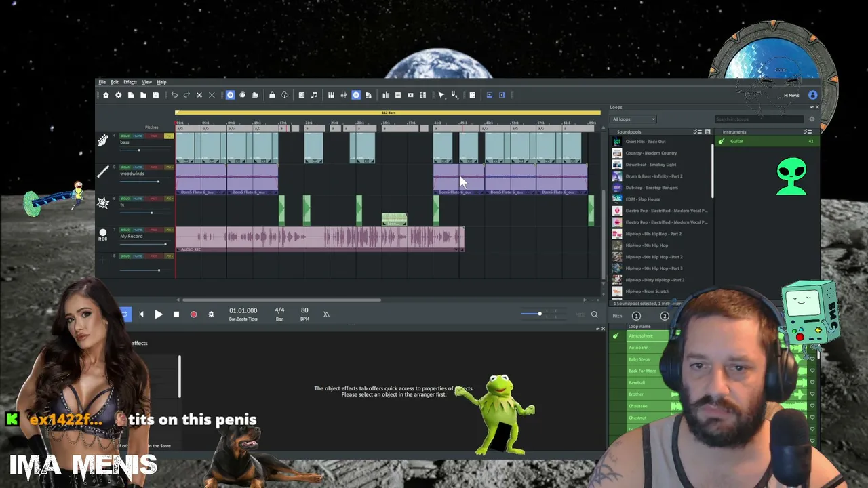The height and width of the screenshot is (488, 868).
Task: Open the Edit menu
Action: tap(115, 82)
